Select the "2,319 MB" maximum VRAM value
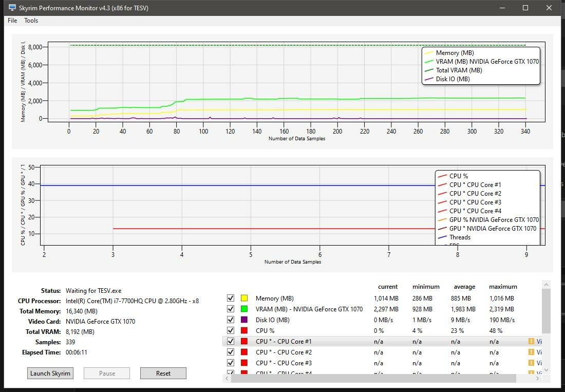 pyautogui.click(x=502, y=309)
